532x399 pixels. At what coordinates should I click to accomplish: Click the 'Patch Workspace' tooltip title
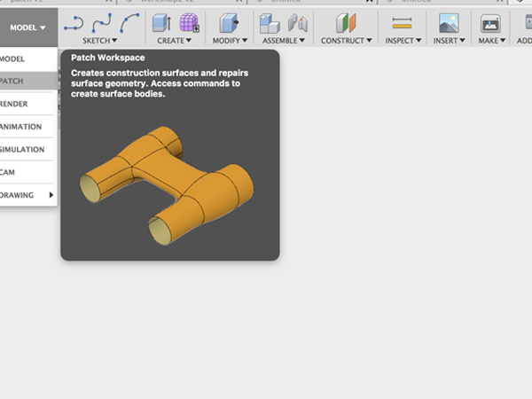tap(108, 58)
